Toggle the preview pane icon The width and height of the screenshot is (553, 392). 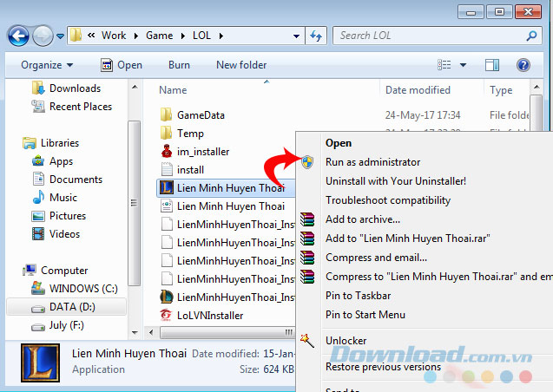pos(491,65)
